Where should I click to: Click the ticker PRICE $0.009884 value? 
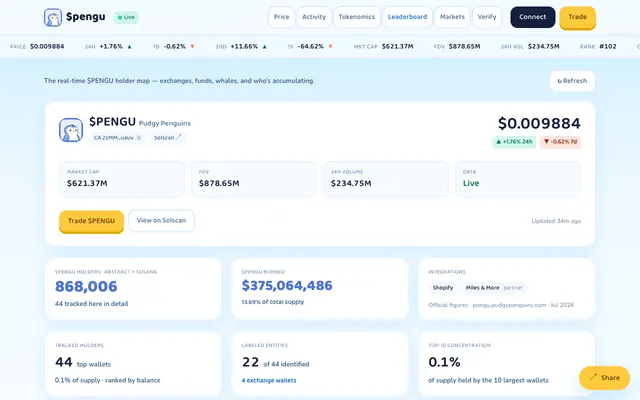point(47,47)
